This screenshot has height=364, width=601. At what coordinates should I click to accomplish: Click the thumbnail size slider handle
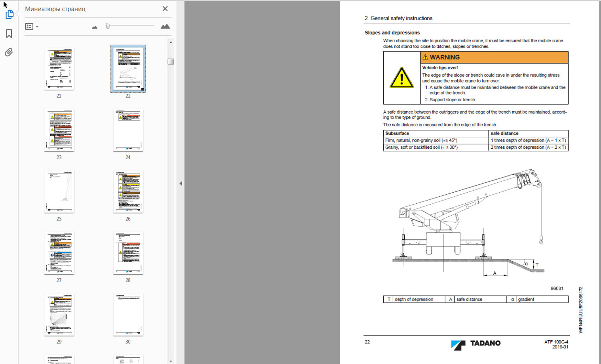[108, 26]
